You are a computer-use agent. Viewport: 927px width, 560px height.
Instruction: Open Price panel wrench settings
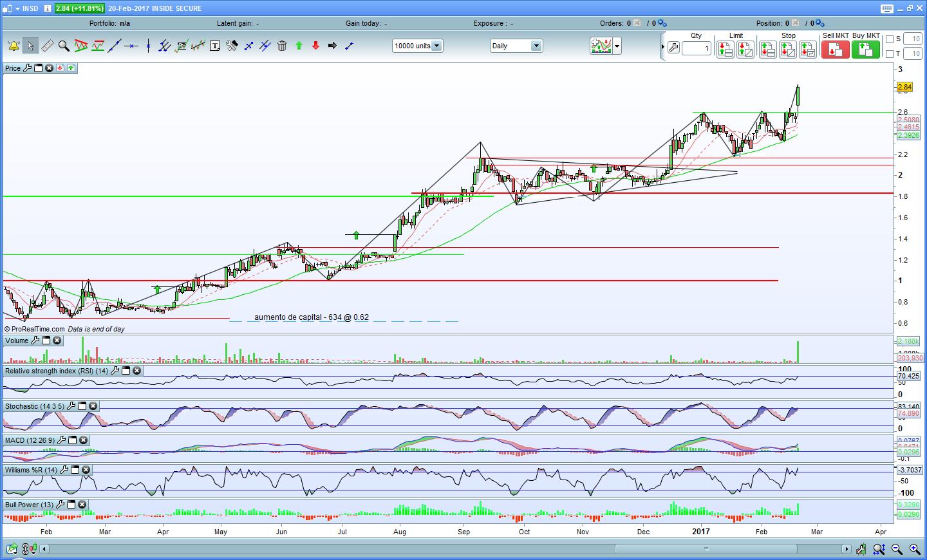(27, 68)
